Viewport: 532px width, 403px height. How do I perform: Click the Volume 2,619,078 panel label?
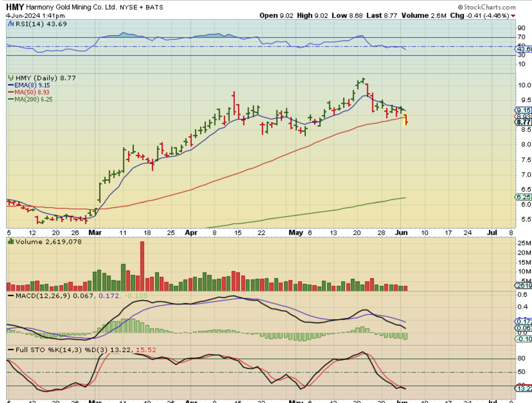49,242
